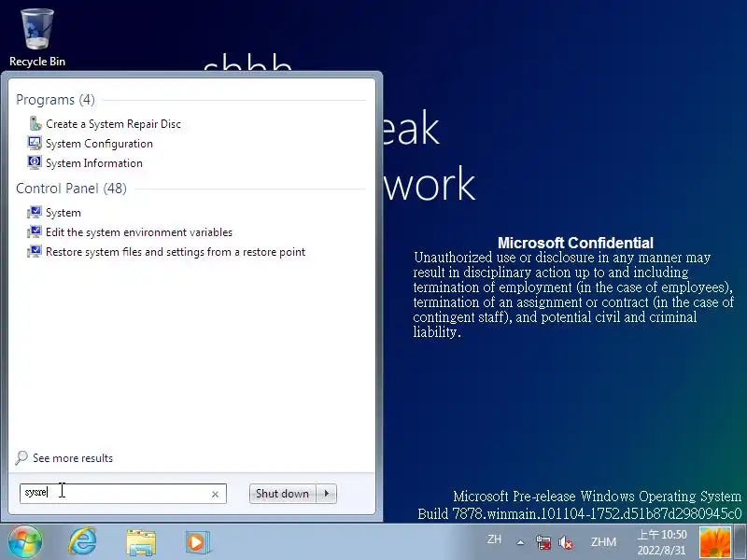747x560 pixels.
Task: Click the muted volume tray icon
Action: pos(566,542)
